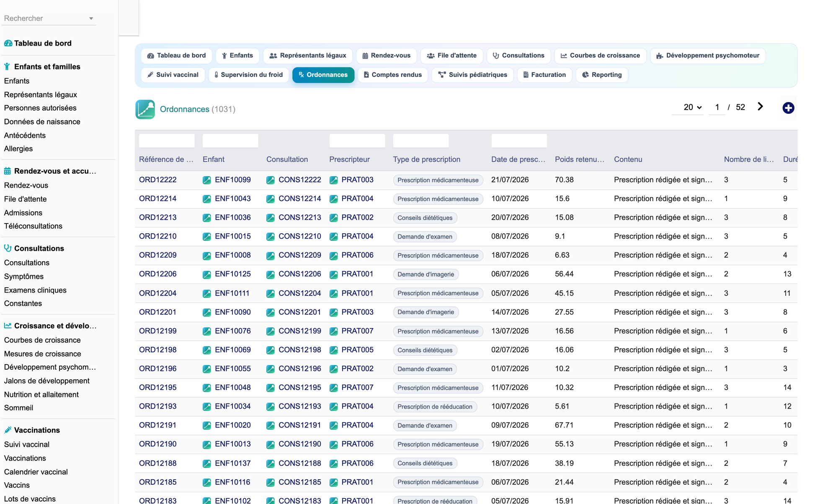The image size is (815, 504).
Task: Click the add new ordonnance plus icon
Action: point(788,108)
